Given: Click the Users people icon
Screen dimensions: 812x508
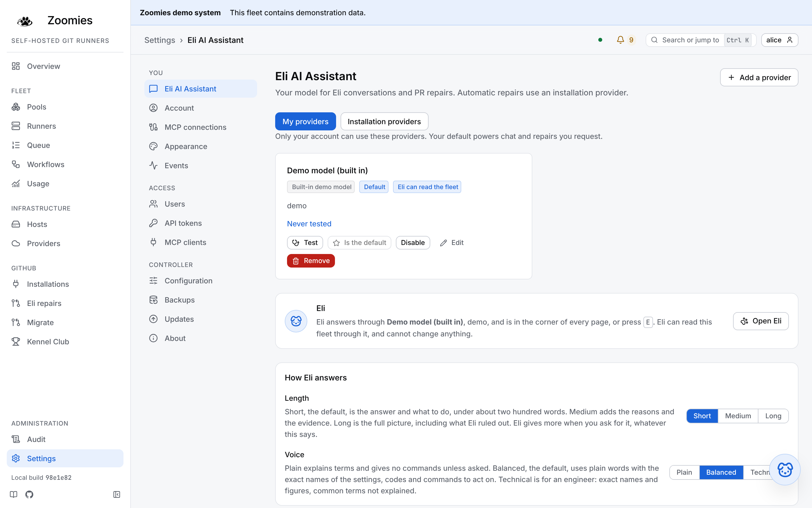Looking at the screenshot, I should (153, 204).
